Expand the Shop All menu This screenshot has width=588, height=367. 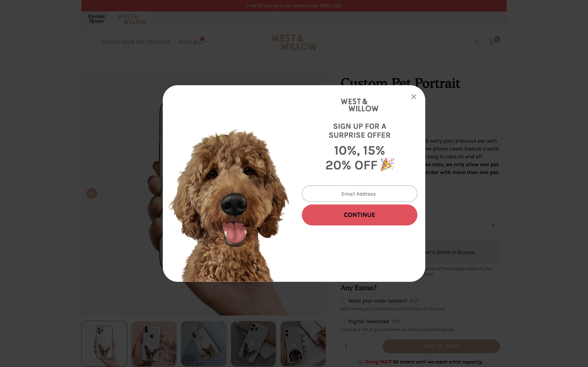click(x=192, y=42)
